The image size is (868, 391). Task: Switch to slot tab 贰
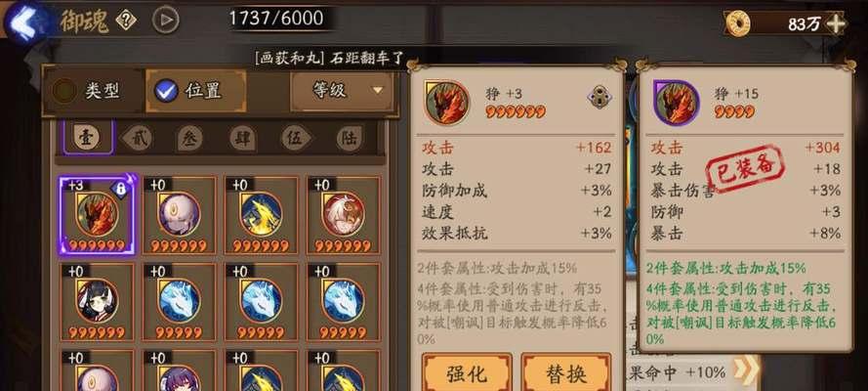[138, 138]
